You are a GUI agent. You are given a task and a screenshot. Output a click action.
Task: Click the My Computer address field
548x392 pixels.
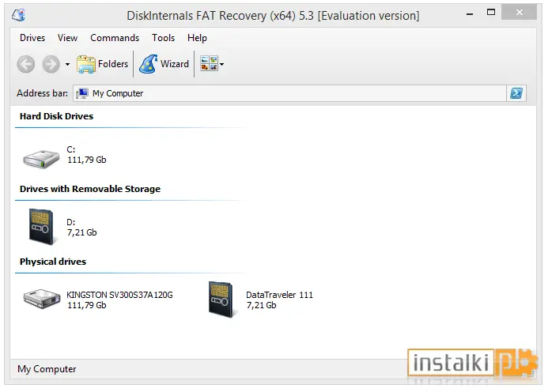[x=289, y=93]
